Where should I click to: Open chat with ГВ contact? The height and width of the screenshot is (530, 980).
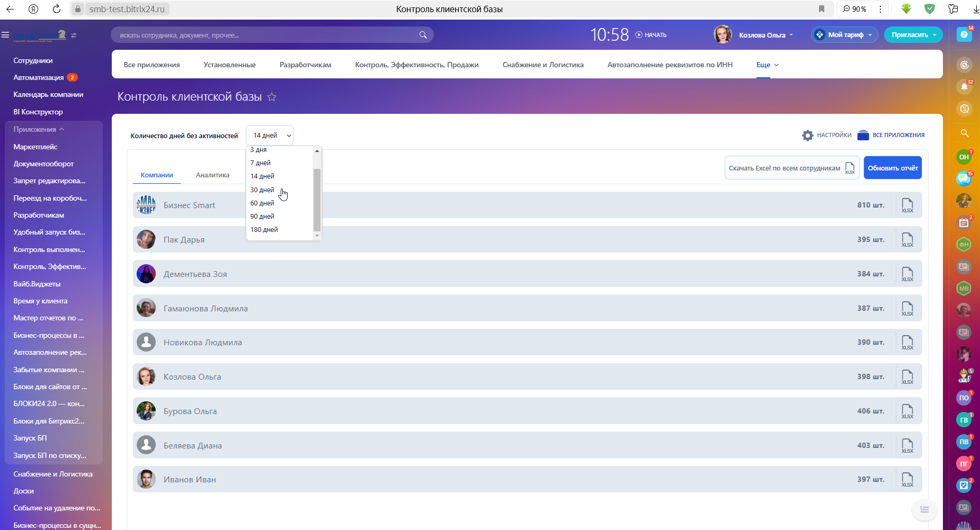(x=964, y=420)
